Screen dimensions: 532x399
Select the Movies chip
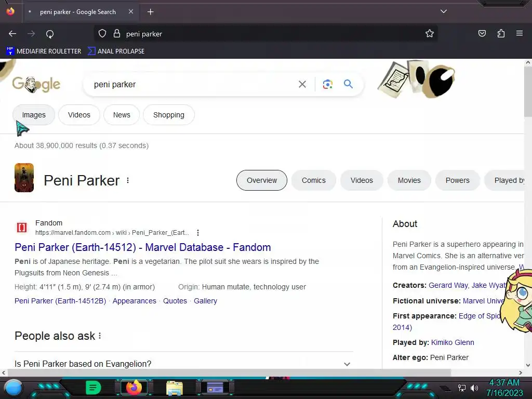click(x=409, y=180)
